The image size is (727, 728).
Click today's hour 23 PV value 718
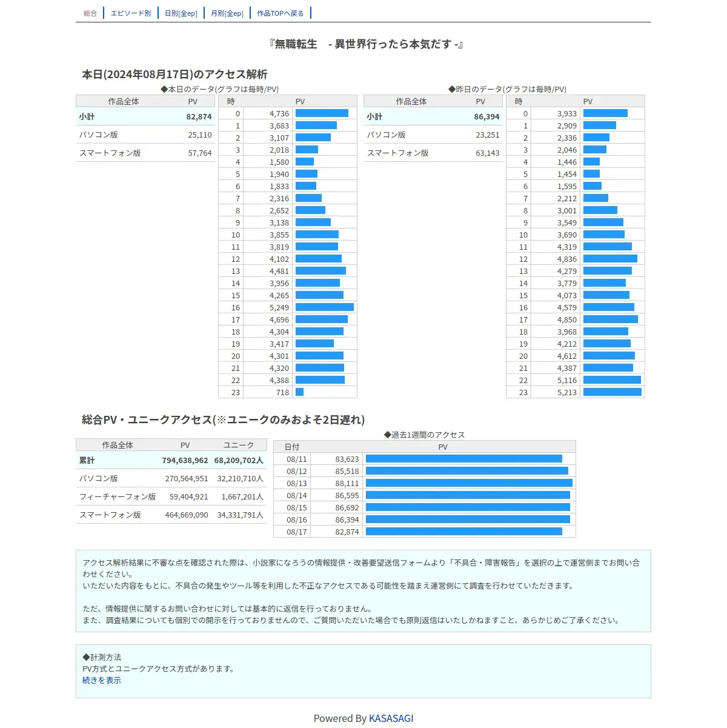point(282,392)
